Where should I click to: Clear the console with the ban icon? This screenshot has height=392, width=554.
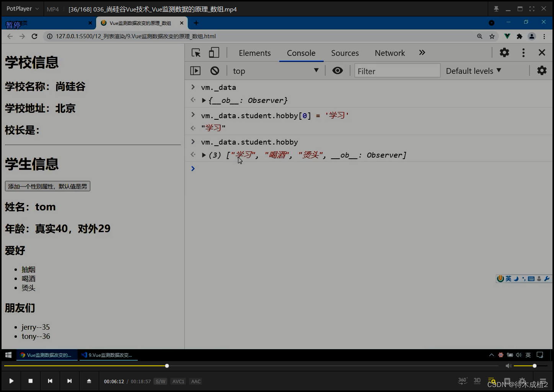(x=215, y=71)
